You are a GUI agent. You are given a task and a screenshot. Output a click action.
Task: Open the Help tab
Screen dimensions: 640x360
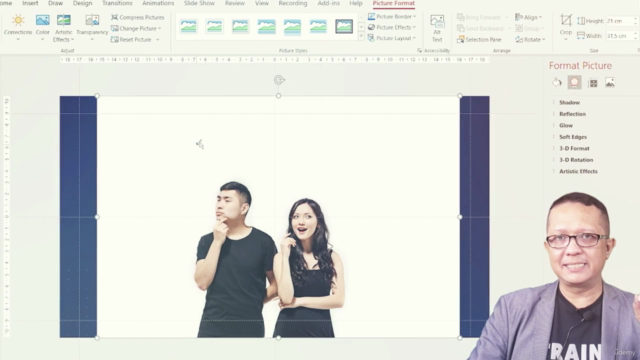pyautogui.click(x=356, y=3)
